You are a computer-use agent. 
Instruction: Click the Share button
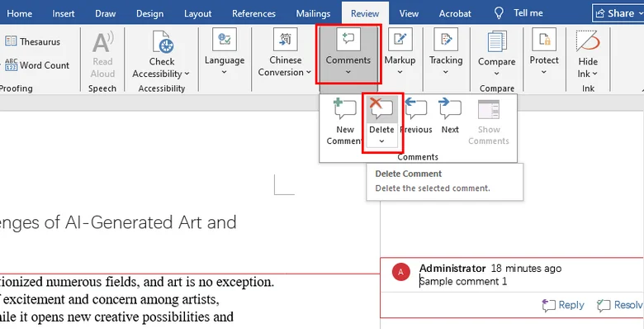point(618,13)
